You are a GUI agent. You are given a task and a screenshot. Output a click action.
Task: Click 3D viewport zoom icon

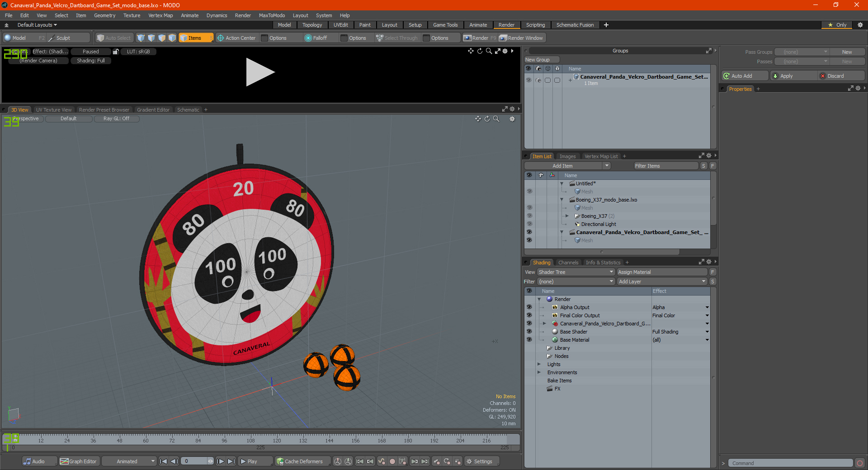(496, 119)
